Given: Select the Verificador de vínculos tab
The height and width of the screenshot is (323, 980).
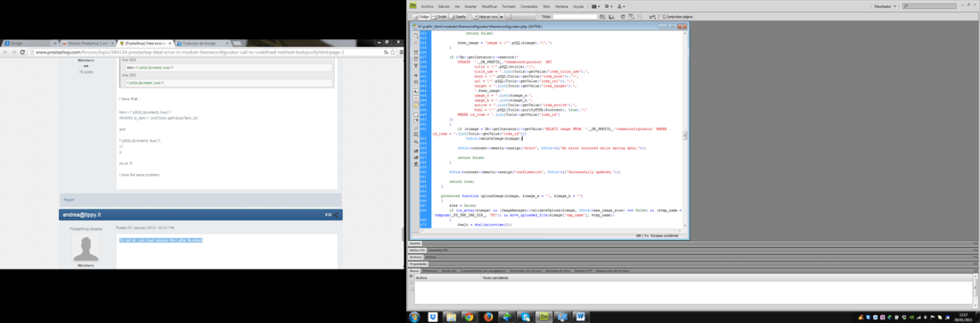Looking at the screenshot, I should 526,271.
